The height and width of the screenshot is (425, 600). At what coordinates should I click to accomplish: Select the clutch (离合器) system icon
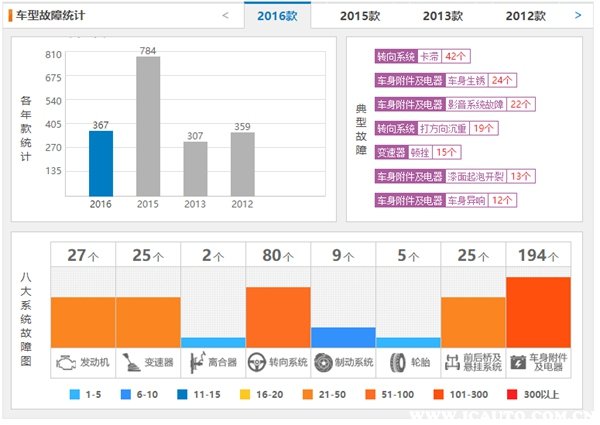195,360
